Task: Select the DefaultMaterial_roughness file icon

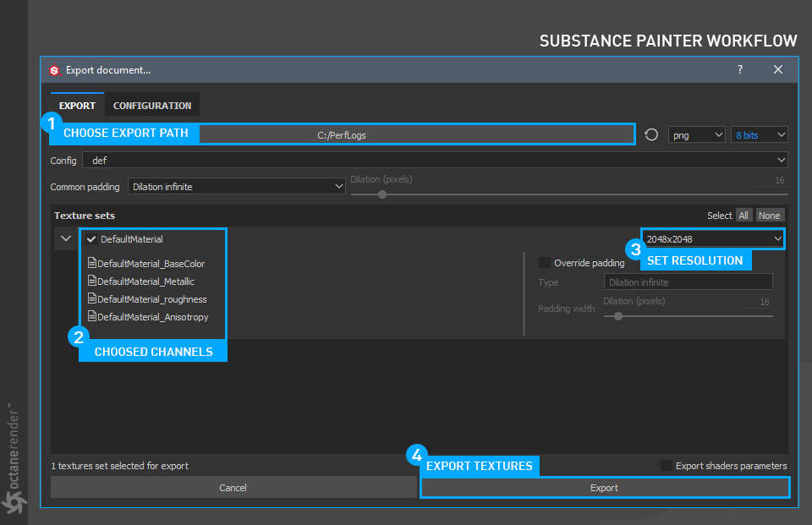Action: tap(92, 298)
